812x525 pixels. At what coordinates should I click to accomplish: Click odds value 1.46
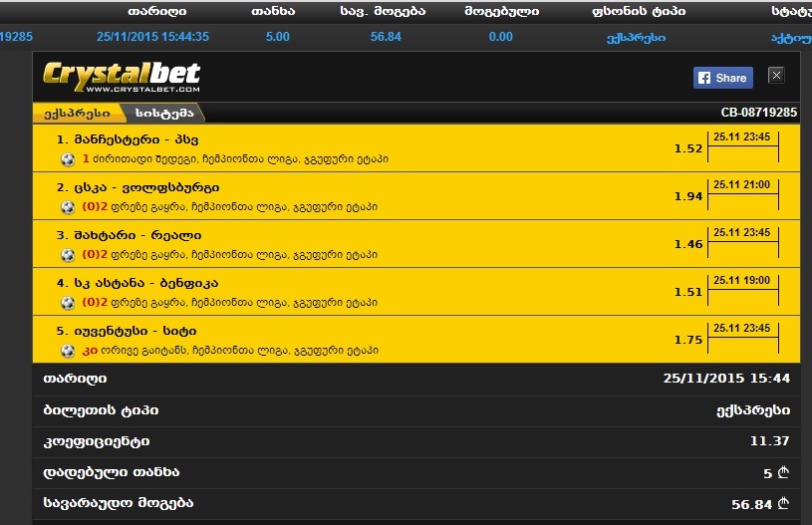688,244
